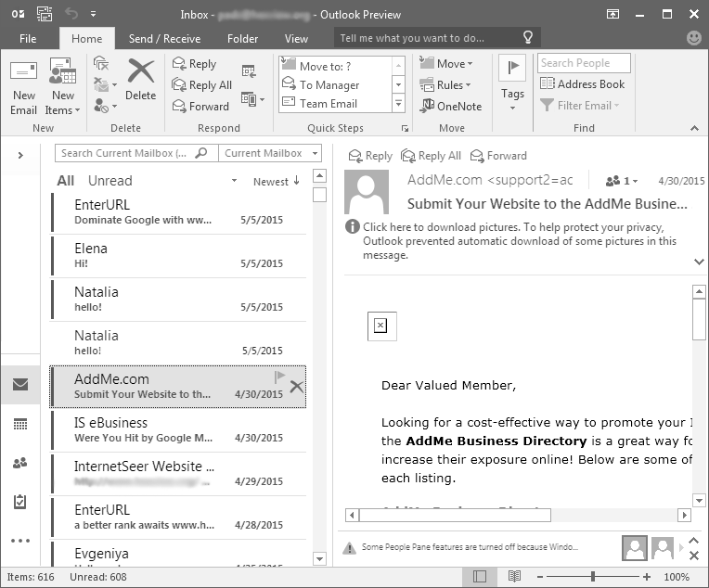Switch to the View tab
Viewport: 709px width, 588px height.
[x=296, y=38]
